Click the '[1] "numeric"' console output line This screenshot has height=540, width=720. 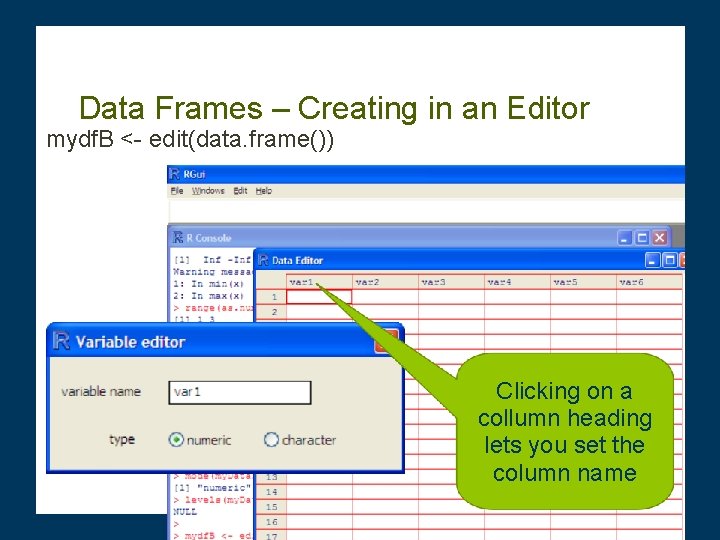[x=212, y=488]
